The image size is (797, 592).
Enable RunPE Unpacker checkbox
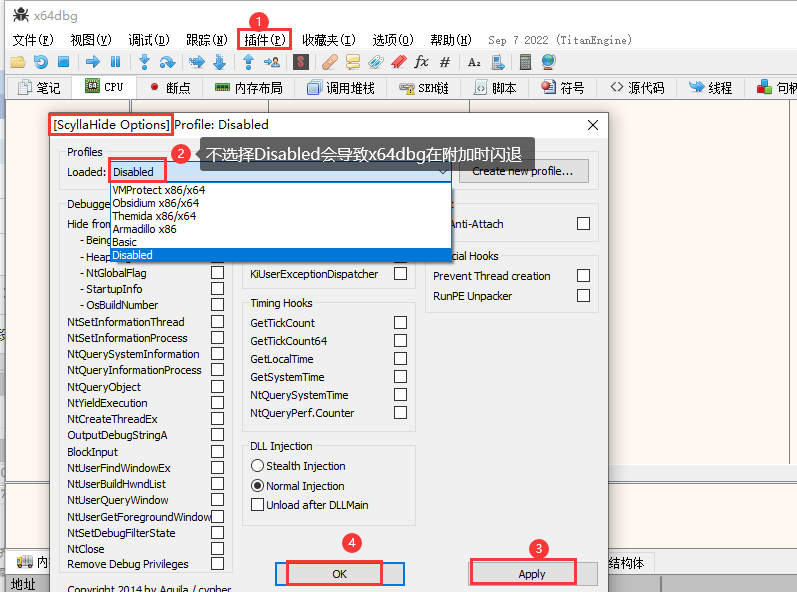[584, 296]
